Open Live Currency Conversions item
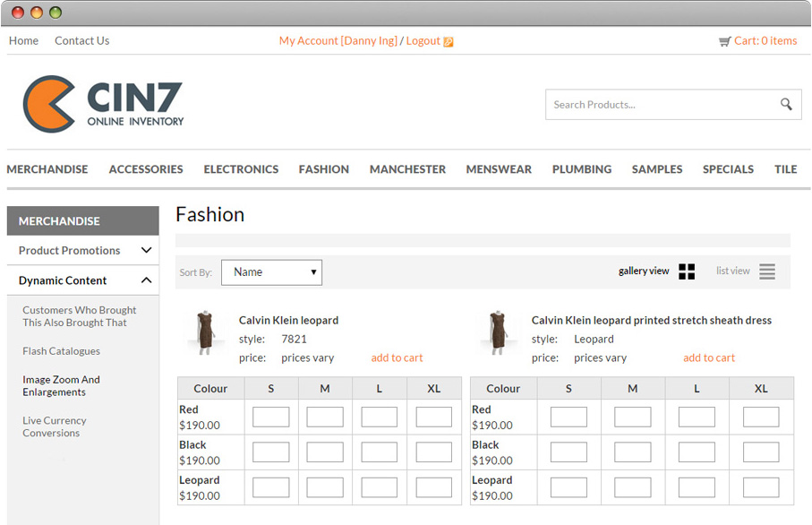 tap(55, 426)
